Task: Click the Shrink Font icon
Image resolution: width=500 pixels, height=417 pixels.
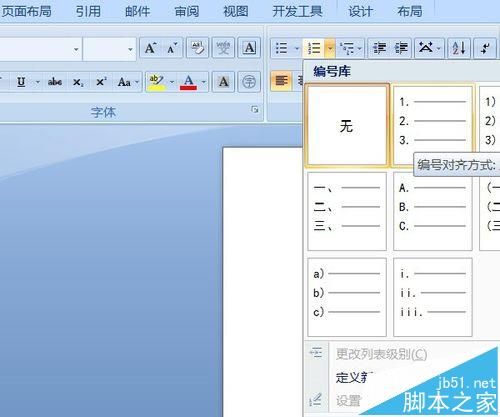Action: [172, 48]
